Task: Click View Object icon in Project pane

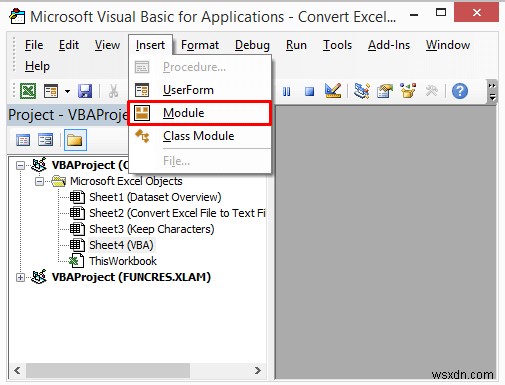Action: [x=45, y=140]
